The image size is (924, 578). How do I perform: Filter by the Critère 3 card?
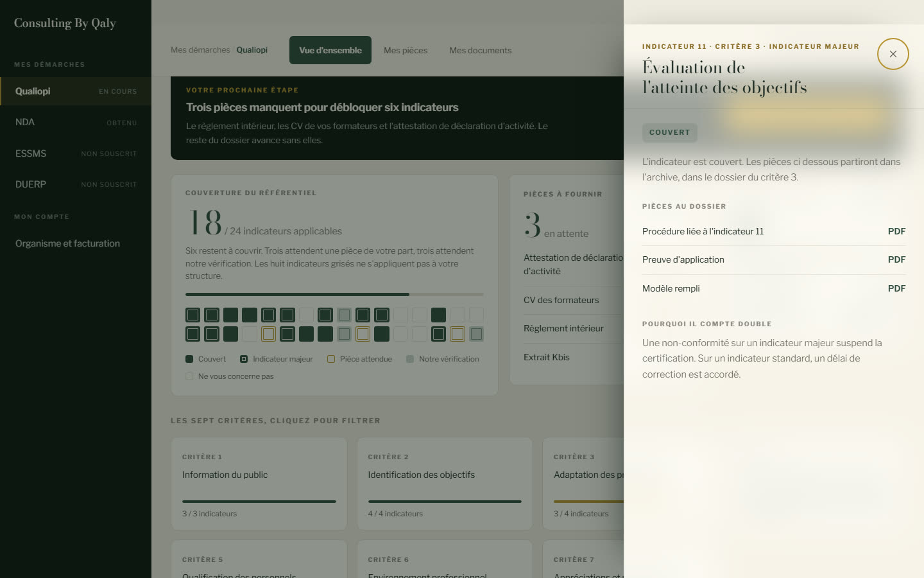click(x=583, y=484)
